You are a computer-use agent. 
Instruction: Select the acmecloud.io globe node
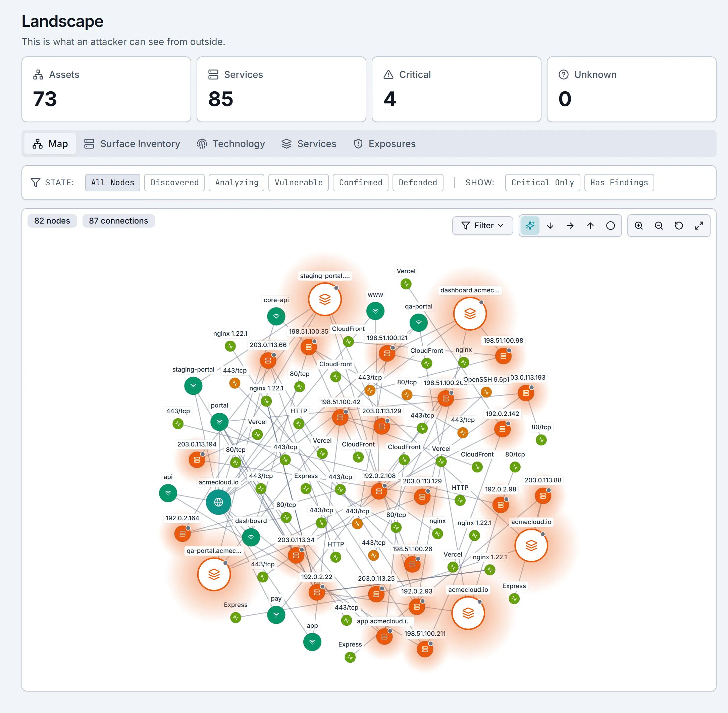tap(219, 502)
